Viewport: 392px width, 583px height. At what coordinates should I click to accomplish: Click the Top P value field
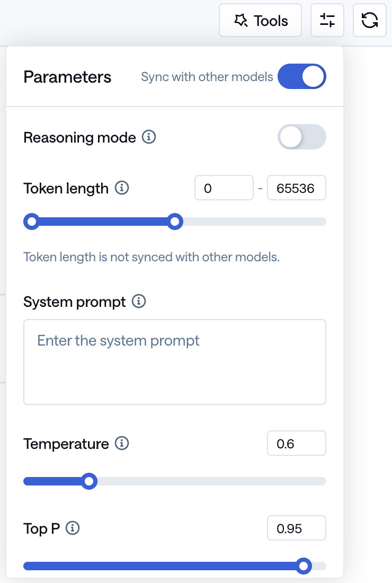(x=296, y=528)
